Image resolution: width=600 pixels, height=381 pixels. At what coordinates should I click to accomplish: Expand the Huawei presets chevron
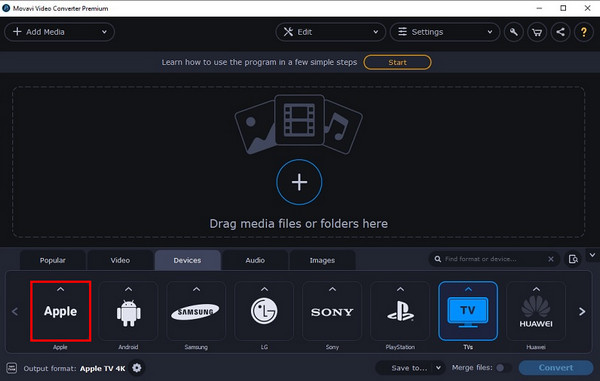click(x=536, y=290)
